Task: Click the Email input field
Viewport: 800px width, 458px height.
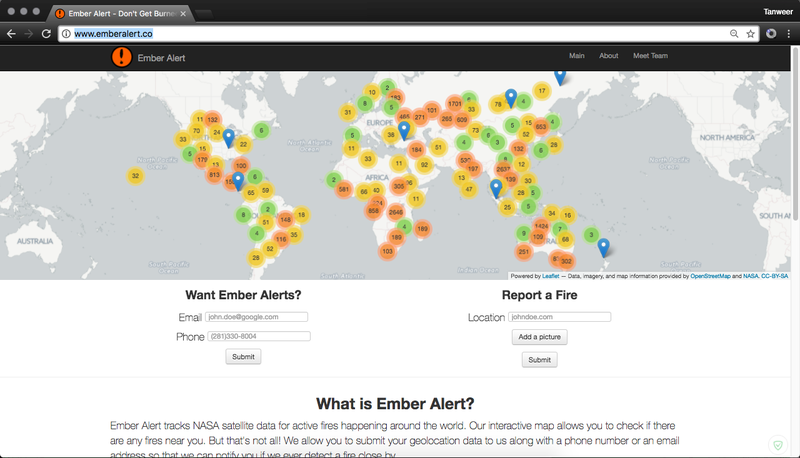Action: point(256,317)
